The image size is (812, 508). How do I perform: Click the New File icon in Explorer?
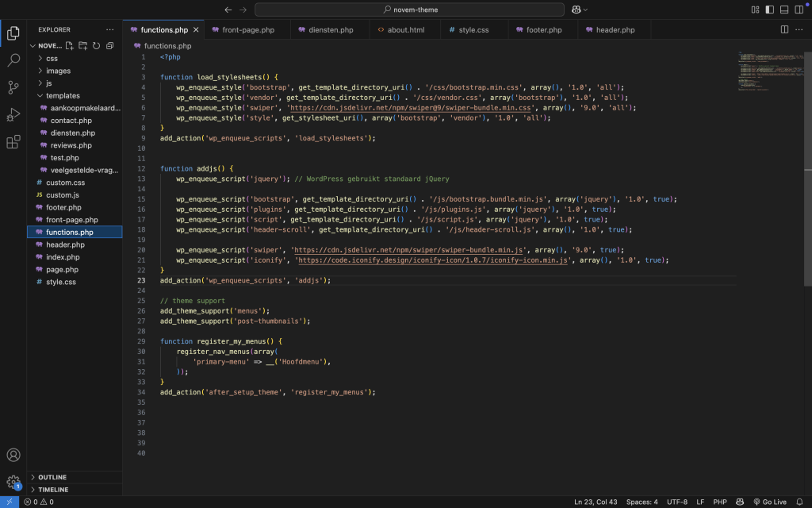click(x=70, y=45)
